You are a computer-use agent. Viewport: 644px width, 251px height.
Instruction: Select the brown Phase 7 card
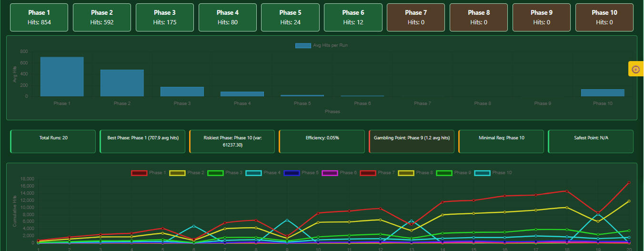(416, 18)
